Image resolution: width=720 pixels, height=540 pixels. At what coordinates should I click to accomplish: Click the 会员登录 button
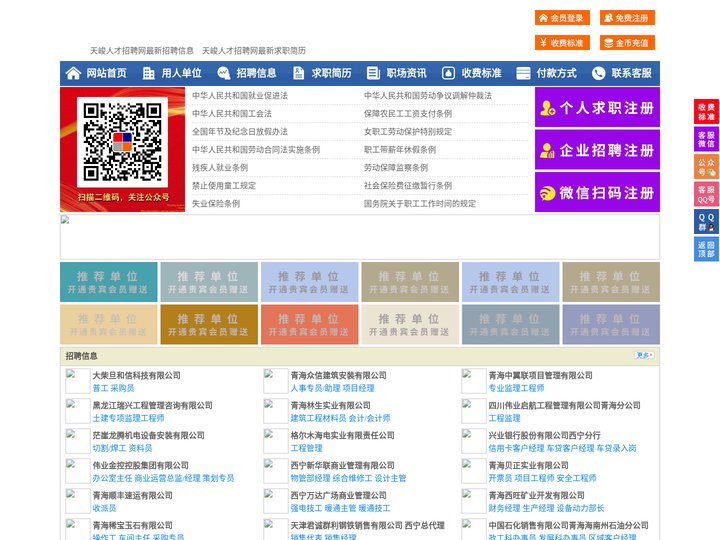coord(562,18)
